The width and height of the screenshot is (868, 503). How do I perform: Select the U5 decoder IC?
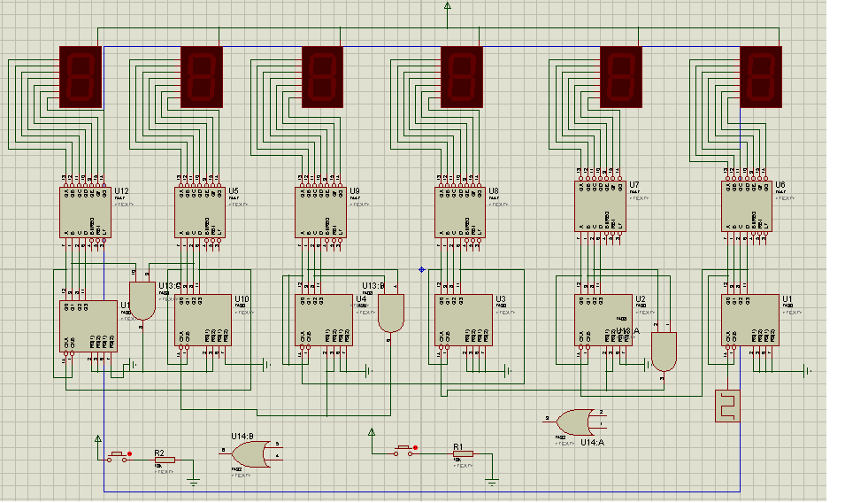[x=199, y=212]
